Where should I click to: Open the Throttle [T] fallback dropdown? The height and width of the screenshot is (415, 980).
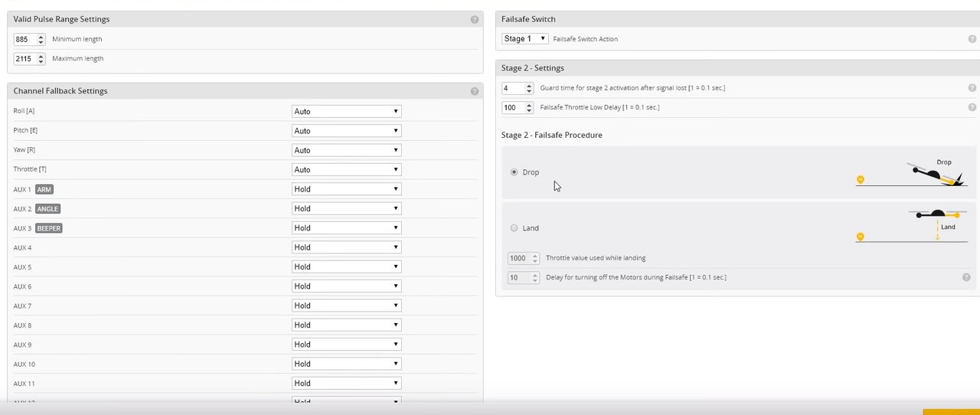tap(346, 170)
